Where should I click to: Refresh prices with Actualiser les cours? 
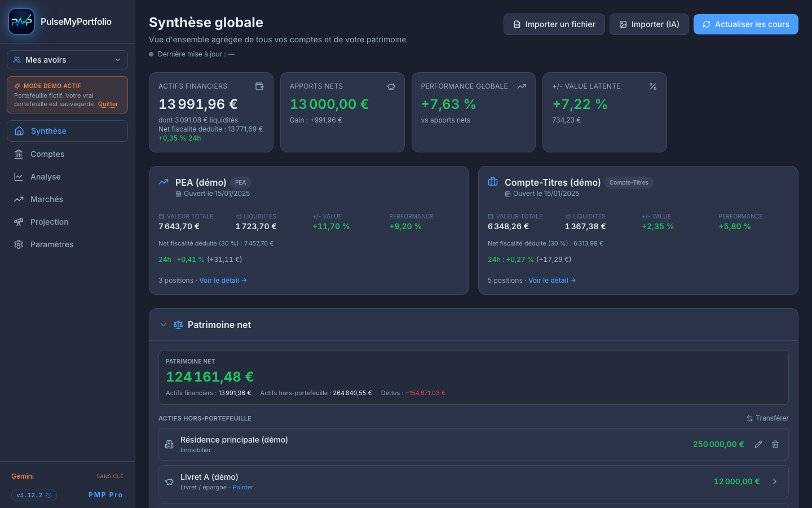coord(746,24)
